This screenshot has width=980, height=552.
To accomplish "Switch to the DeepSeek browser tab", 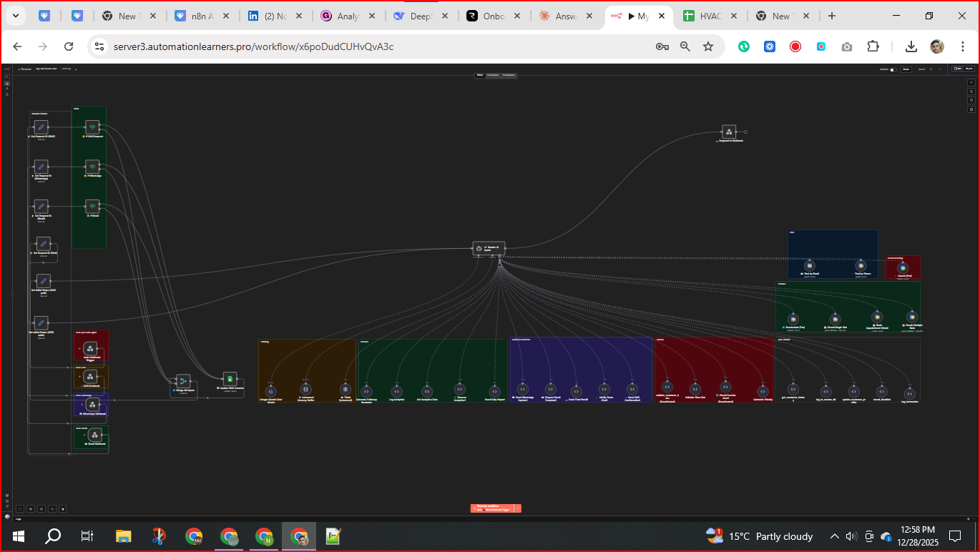I will pos(422,16).
